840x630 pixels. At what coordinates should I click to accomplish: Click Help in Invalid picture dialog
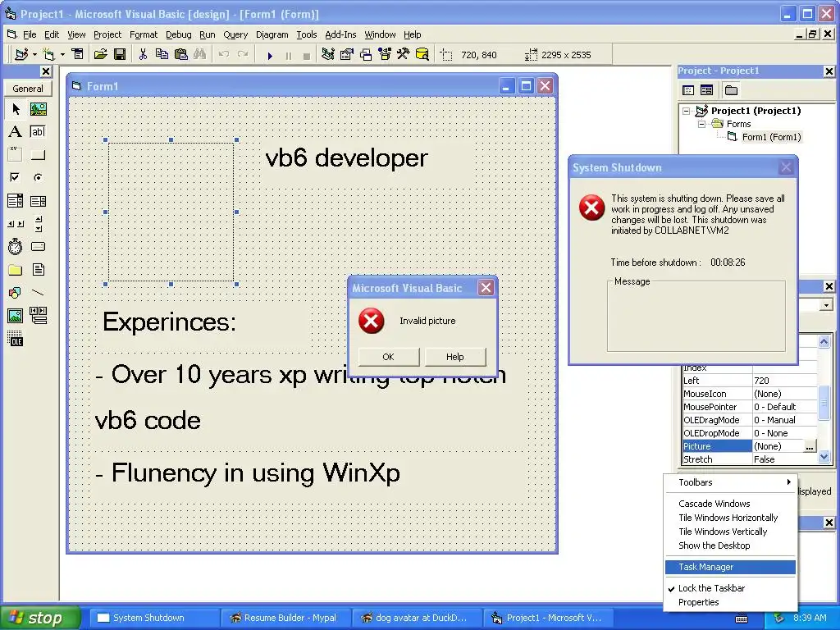pos(454,357)
